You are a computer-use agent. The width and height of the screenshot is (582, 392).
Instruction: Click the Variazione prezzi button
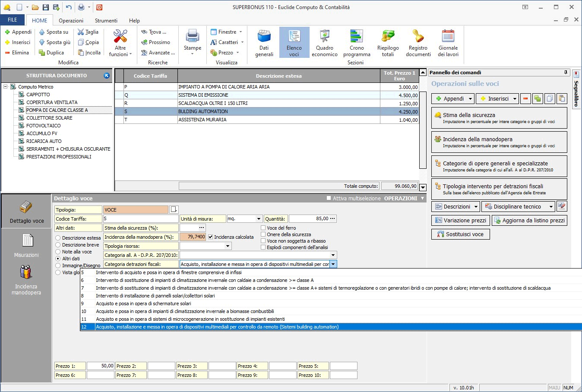point(461,221)
